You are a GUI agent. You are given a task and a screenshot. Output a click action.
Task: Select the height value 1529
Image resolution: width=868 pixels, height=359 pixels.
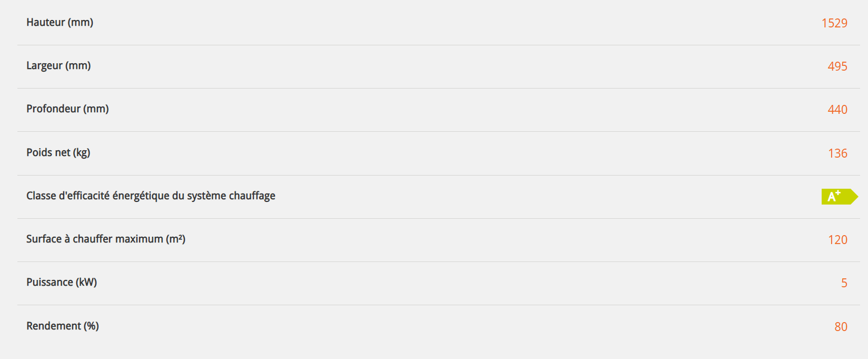coord(834,23)
